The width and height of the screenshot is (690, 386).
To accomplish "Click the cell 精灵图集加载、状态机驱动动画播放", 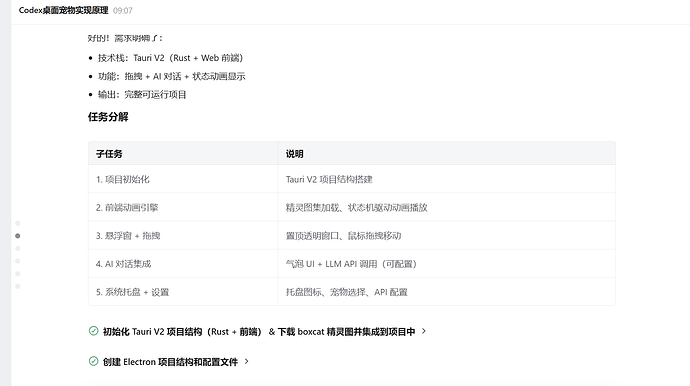I will coord(447,207).
